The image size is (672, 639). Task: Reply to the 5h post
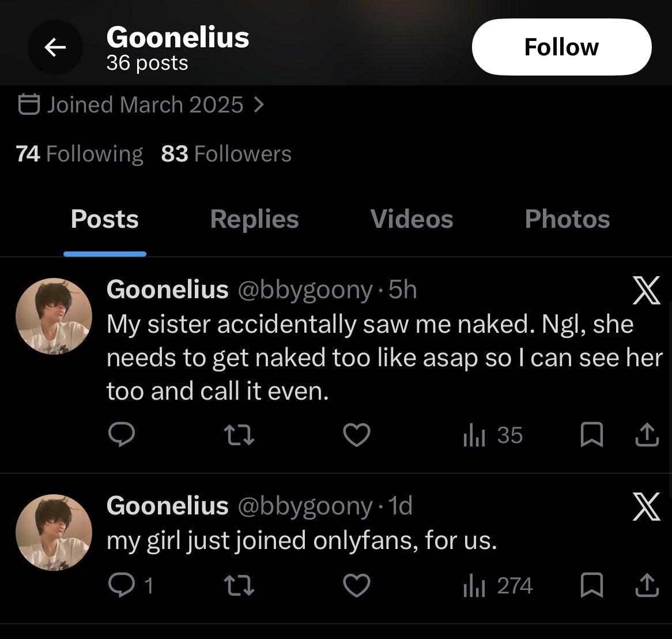pos(122,435)
